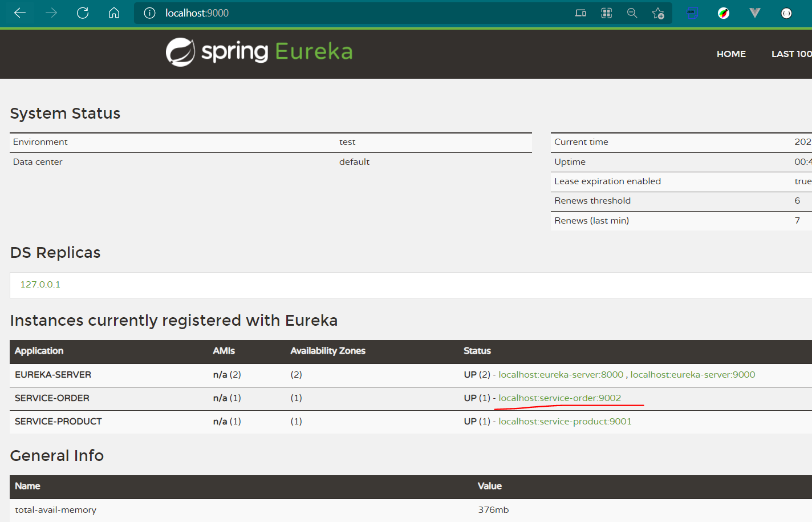Click the zoom magnifier icon in address bar
This screenshot has width=812, height=522.
point(632,13)
